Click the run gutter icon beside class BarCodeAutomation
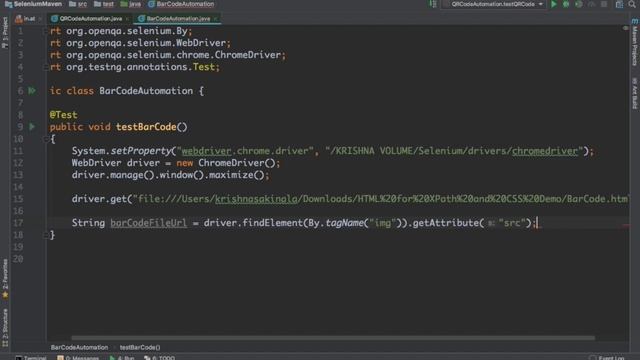The image size is (640, 360). click(x=32, y=91)
